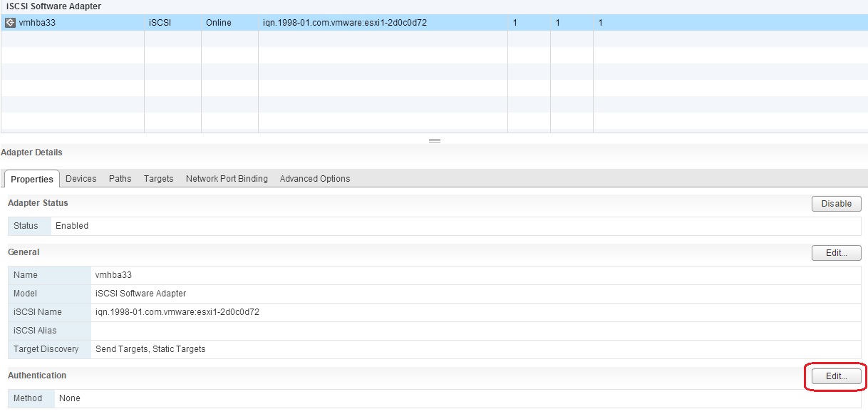Click the Adapter Details header
Image resolution: width=868 pixels, height=419 pixels.
pyautogui.click(x=32, y=152)
